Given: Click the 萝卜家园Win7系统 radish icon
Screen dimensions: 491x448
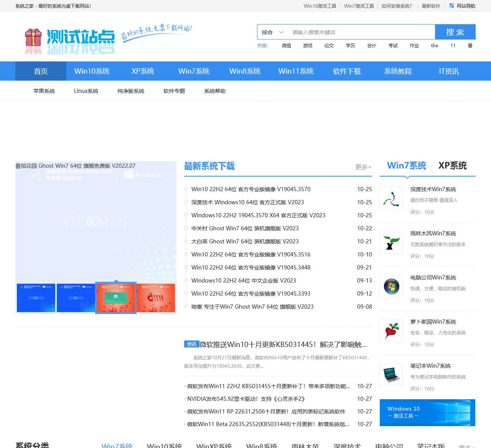Looking at the screenshot, I should tap(391, 331).
